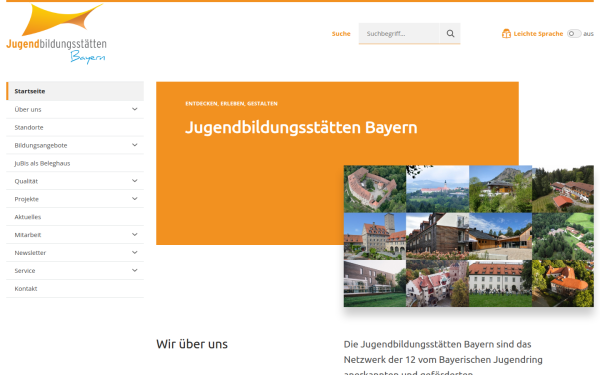This screenshot has height=375, width=600.
Task: Go to the Standorte page
Action: 75,127
